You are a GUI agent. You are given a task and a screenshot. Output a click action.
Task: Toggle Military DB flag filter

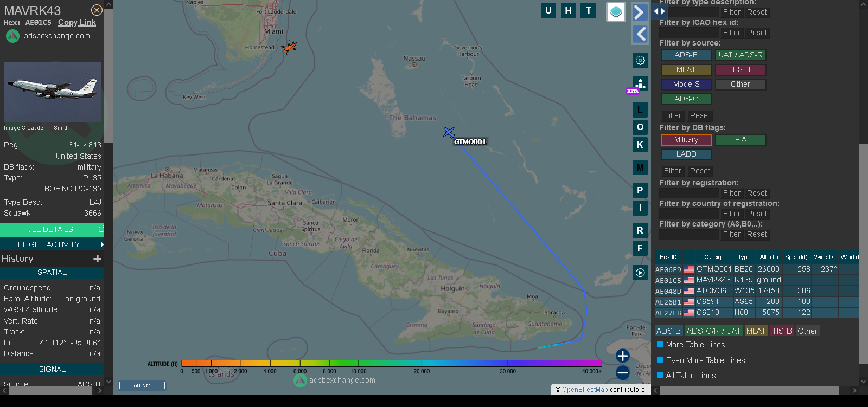(686, 139)
